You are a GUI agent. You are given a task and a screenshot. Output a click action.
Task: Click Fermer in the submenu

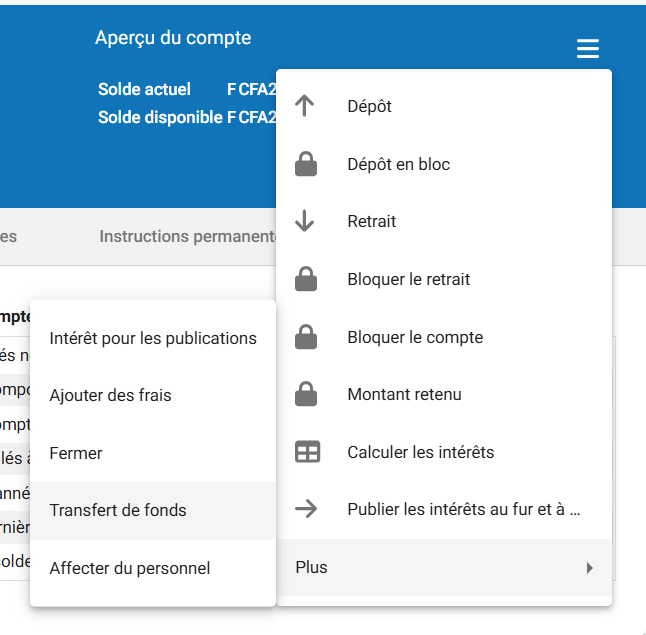pyautogui.click(x=76, y=453)
